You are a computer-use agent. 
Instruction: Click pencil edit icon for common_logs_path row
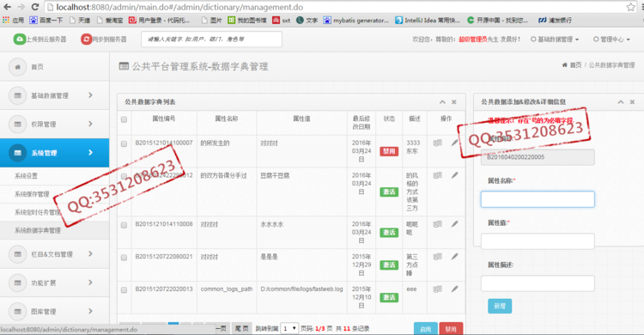tap(454, 289)
